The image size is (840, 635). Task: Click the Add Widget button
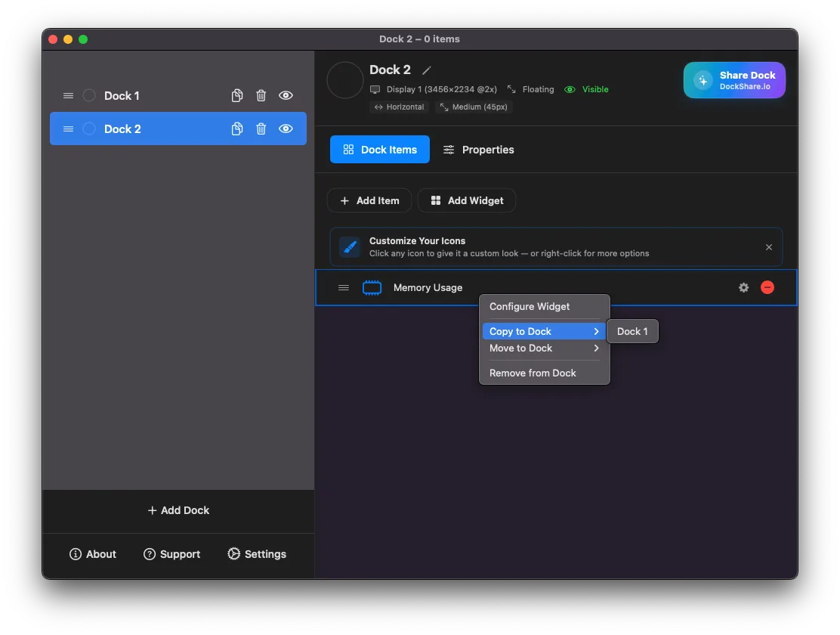pyautogui.click(x=467, y=200)
